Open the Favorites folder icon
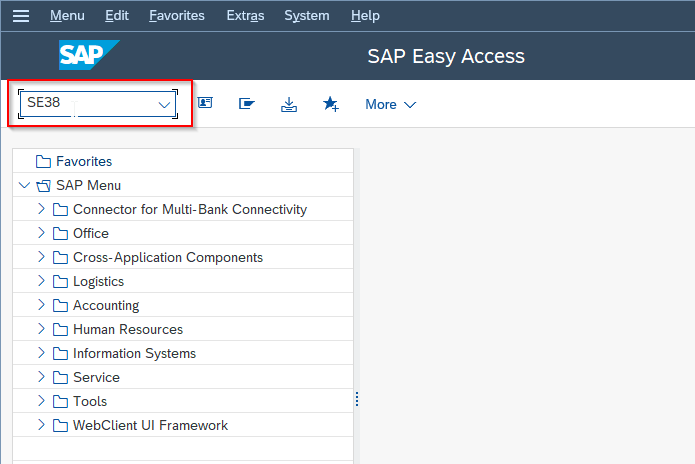The height and width of the screenshot is (464, 695). tap(43, 161)
